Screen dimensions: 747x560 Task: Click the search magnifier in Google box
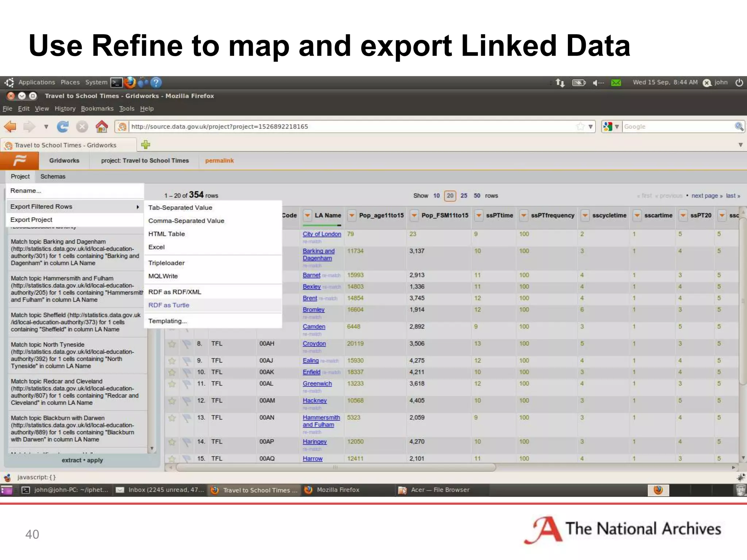pyautogui.click(x=739, y=127)
